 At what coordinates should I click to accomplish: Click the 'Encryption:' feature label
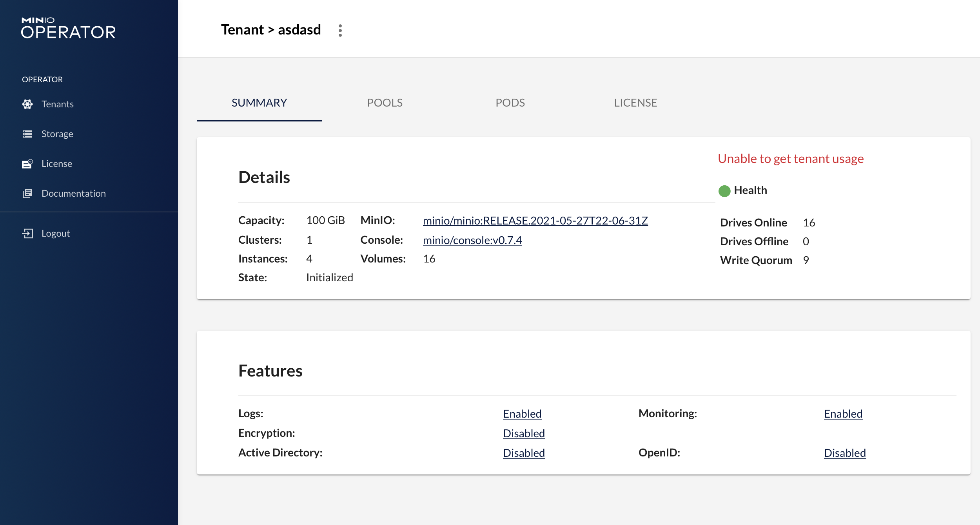tap(267, 433)
